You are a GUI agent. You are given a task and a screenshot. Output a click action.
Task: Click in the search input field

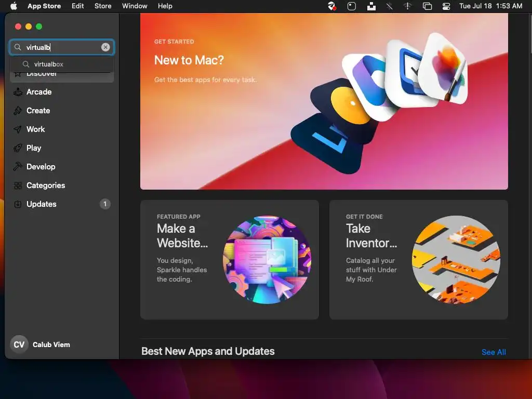tap(62, 47)
